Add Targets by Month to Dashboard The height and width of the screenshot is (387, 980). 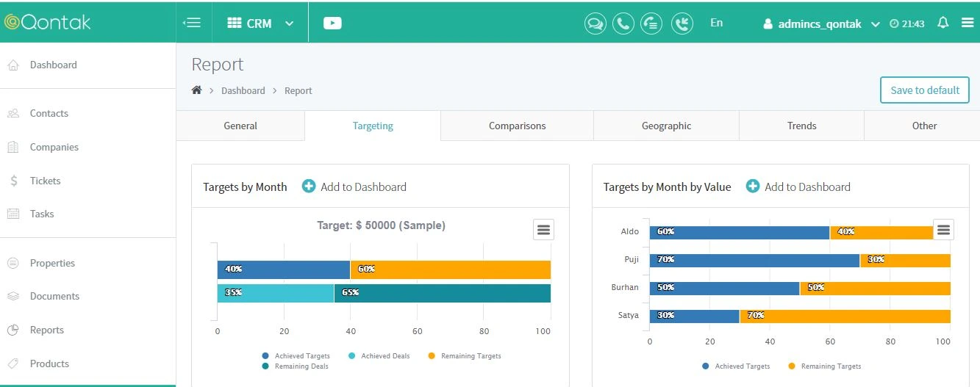[x=354, y=187]
